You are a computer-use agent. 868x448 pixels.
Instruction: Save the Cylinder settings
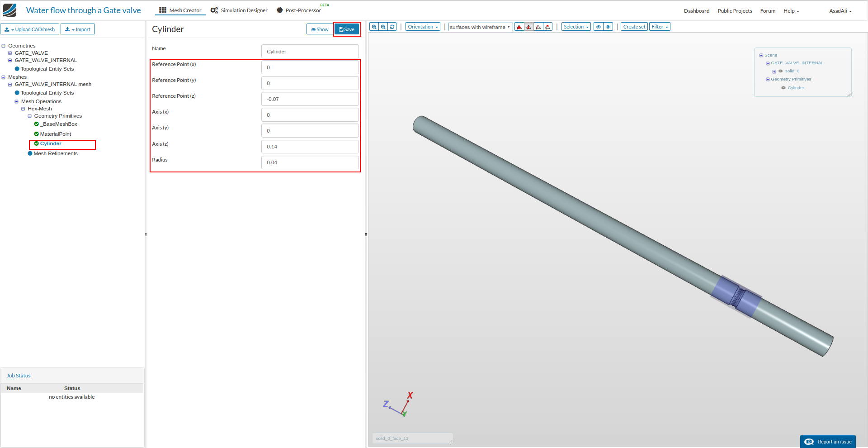[x=347, y=29]
